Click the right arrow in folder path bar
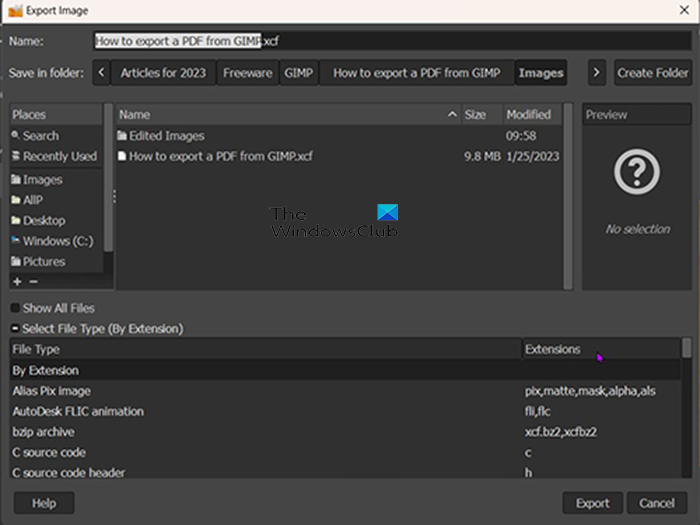Viewport: 700px width, 525px height. pos(596,73)
